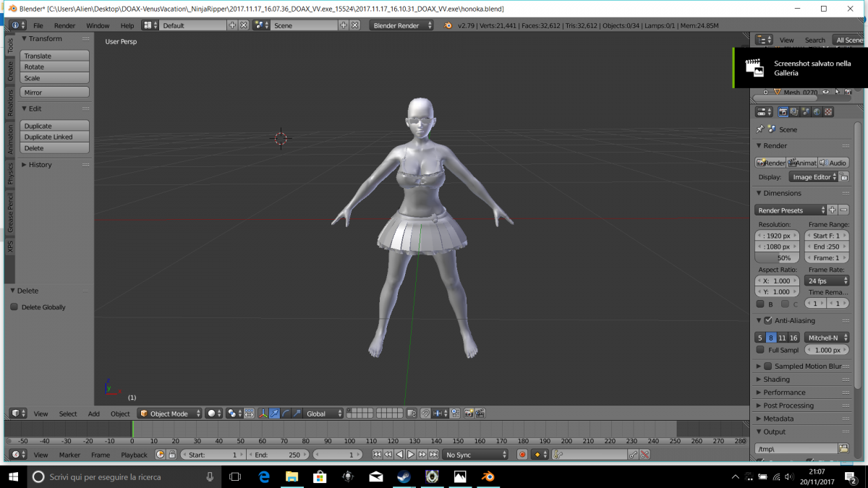Image resolution: width=868 pixels, height=488 pixels.
Task: Jump to the next keyframe
Action: tap(422, 455)
